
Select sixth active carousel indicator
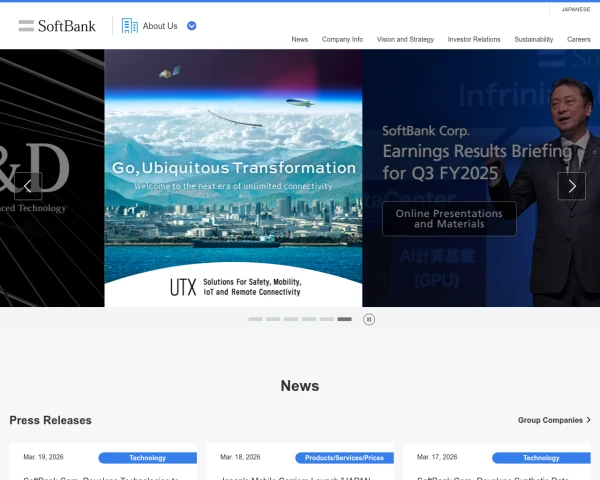[x=344, y=319]
